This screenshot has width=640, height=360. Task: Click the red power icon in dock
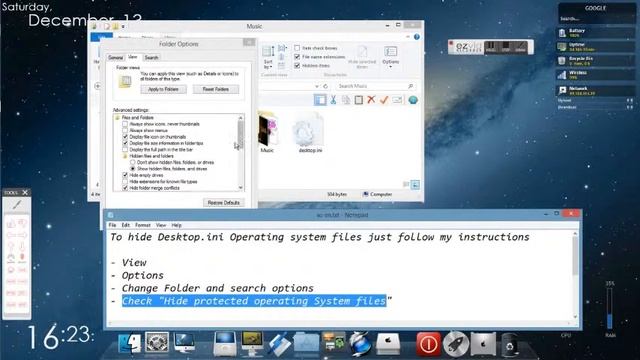(428, 344)
